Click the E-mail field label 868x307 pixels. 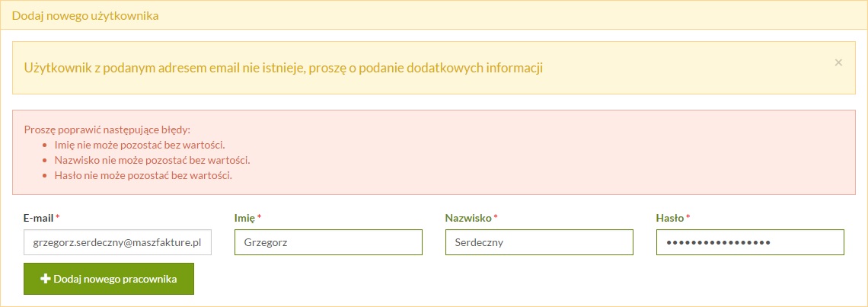(x=38, y=219)
